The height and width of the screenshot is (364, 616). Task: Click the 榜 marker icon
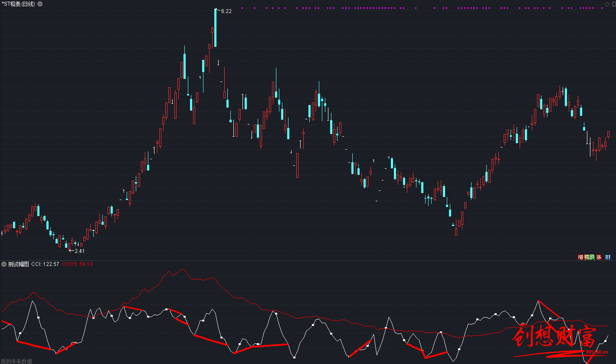[587, 257]
